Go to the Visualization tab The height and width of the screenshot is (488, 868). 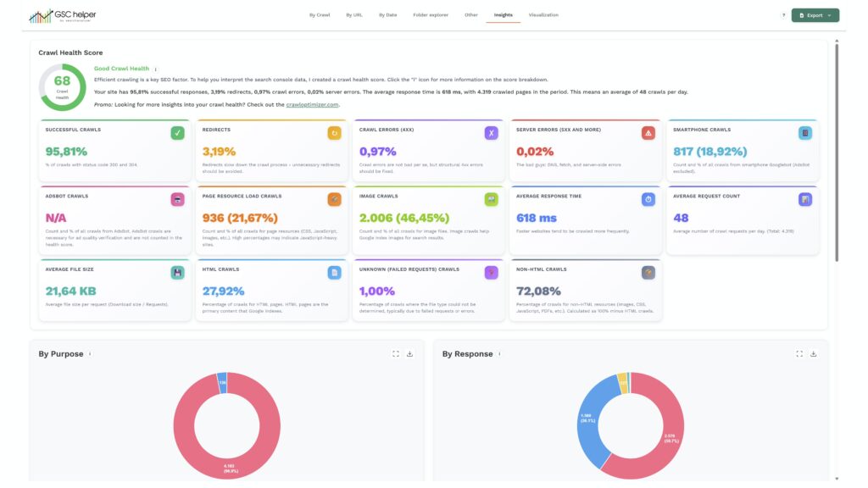click(x=543, y=15)
